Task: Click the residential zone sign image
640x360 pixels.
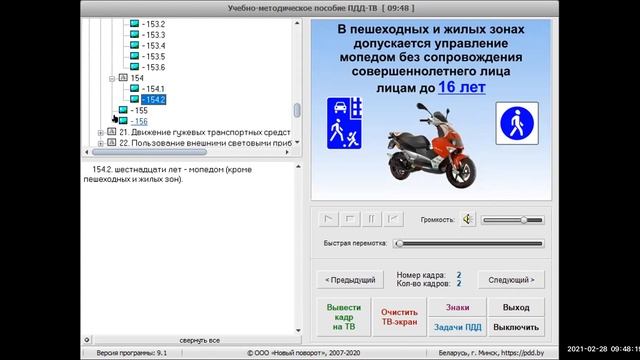Action: [344, 123]
